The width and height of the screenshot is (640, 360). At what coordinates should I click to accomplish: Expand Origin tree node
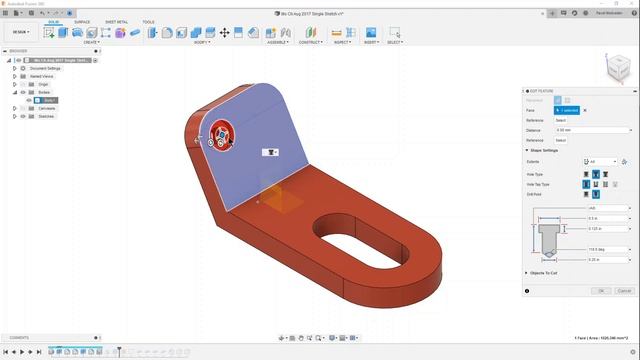[15, 84]
